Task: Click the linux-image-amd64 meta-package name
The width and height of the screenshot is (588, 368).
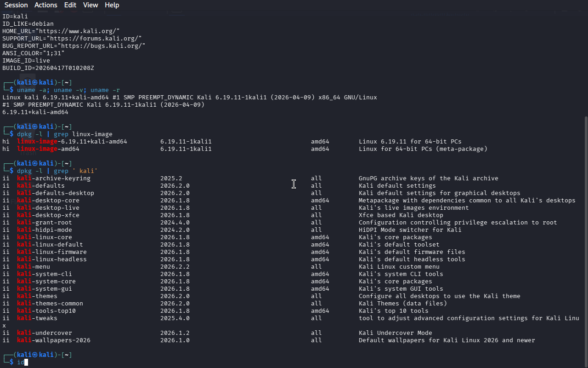Action: (48, 149)
